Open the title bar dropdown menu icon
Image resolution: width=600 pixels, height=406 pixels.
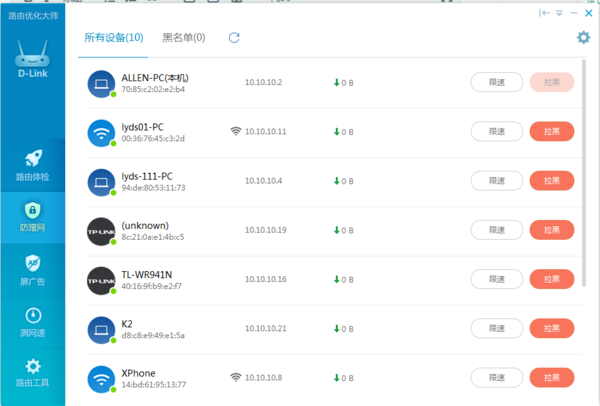tap(559, 13)
